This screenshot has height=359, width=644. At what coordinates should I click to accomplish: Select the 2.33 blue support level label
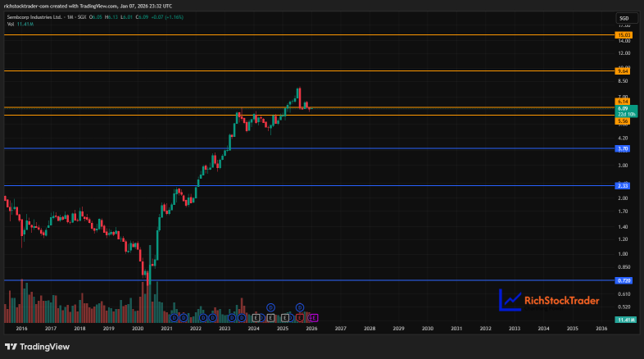623,186
